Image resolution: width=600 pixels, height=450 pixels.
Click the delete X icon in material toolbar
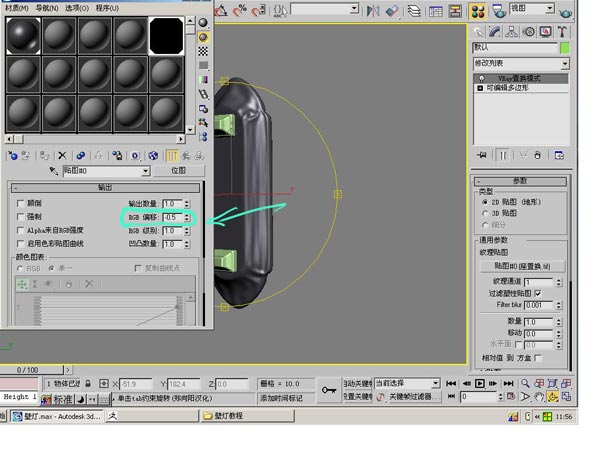coord(62,155)
